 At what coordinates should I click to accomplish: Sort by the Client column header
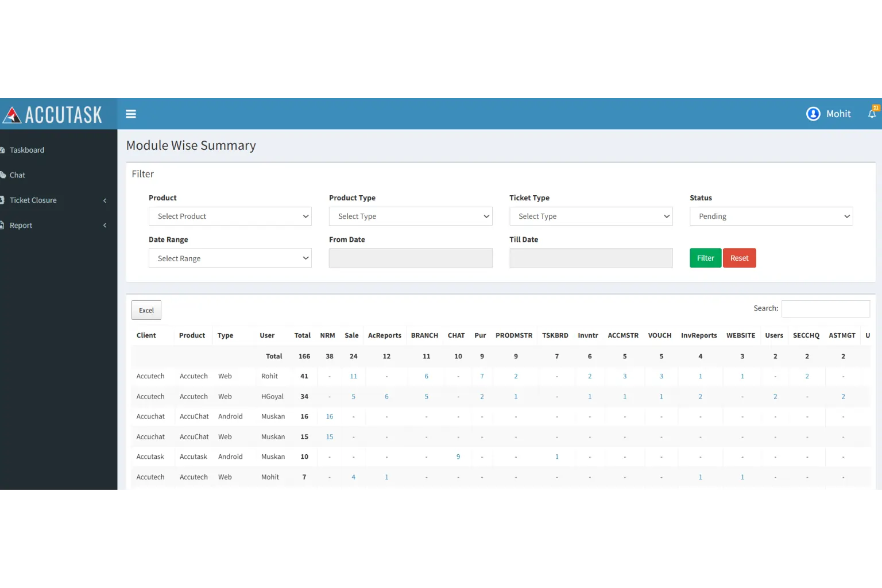146,335
